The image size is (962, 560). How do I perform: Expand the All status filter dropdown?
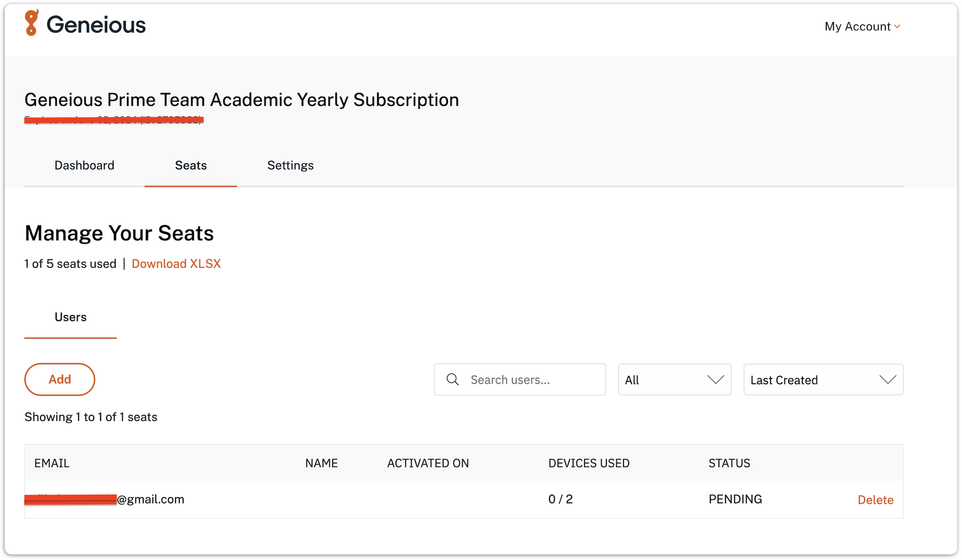coord(674,379)
